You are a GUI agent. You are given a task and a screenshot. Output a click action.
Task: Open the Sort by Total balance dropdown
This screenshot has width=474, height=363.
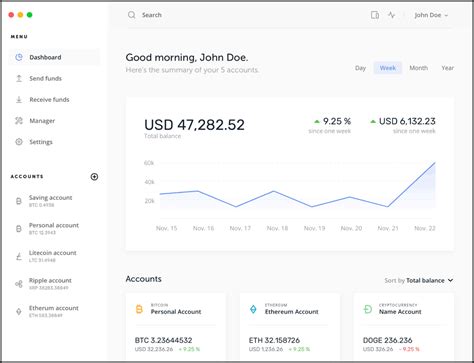419,280
